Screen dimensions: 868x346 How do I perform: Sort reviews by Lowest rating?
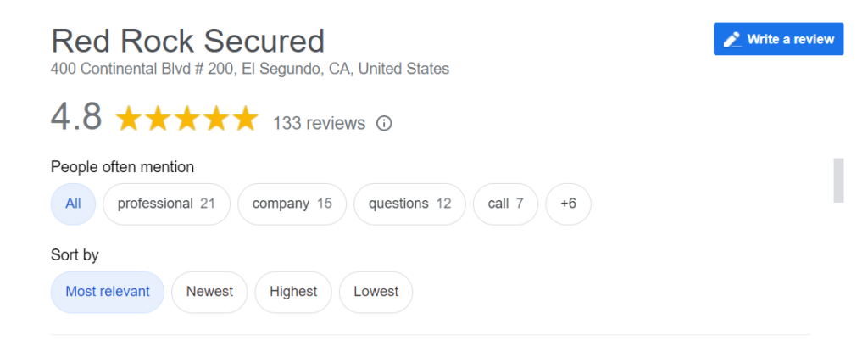(x=376, y=292)
